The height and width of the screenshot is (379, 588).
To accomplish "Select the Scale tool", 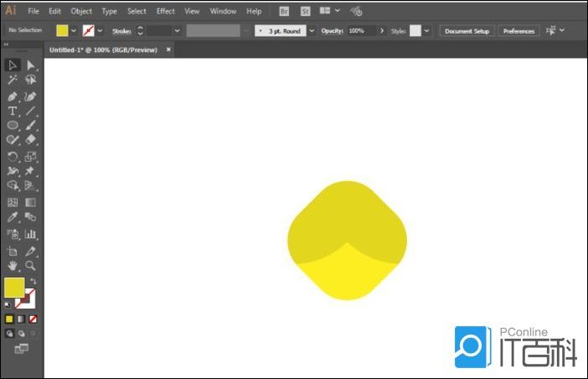I will click(x=31, y=157).
